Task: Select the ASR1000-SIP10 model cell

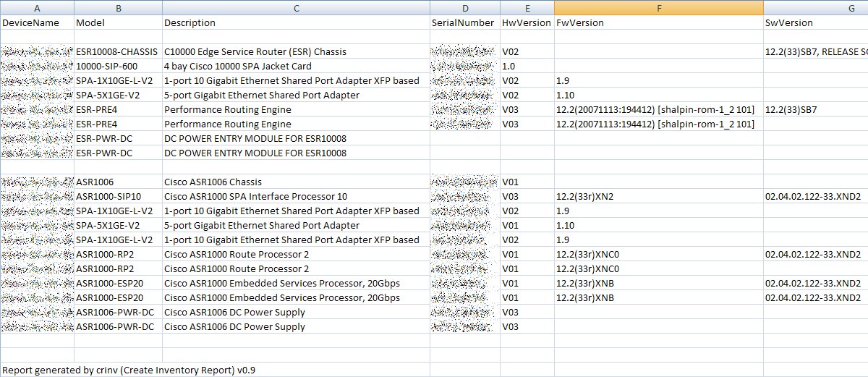Action: click(118, 196)
